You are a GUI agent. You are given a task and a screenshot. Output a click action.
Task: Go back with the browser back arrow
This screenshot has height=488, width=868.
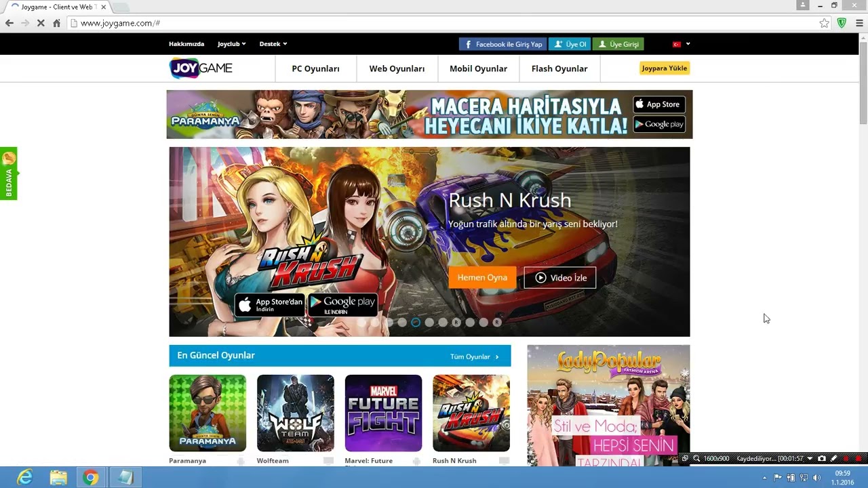coord(9,23)
